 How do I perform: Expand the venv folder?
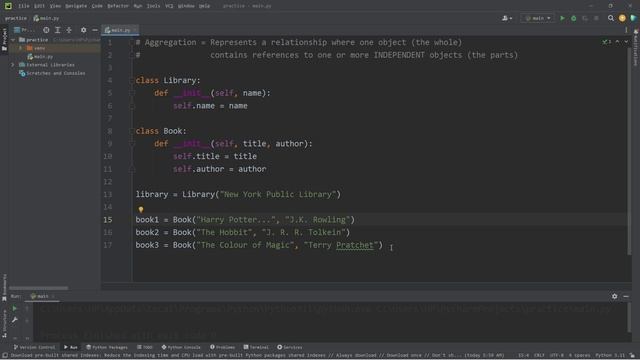click(x=20, y=48)
